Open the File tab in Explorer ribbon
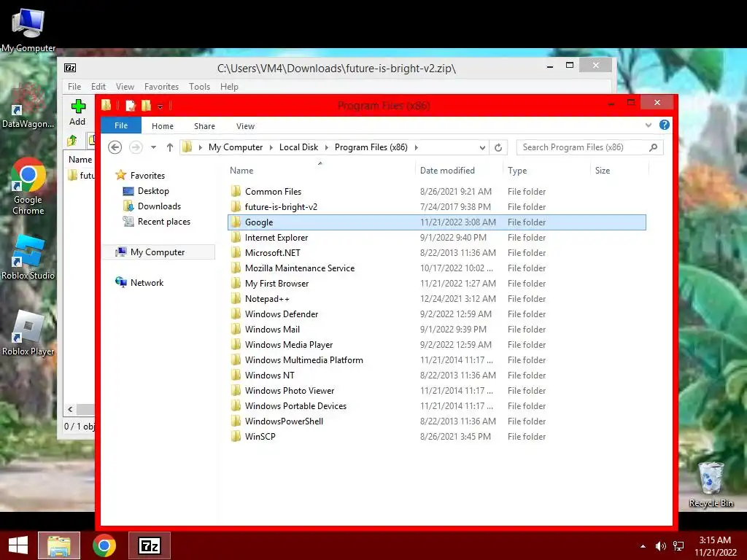The height and width of the screenshot is (560, 747). pos(121,125)
